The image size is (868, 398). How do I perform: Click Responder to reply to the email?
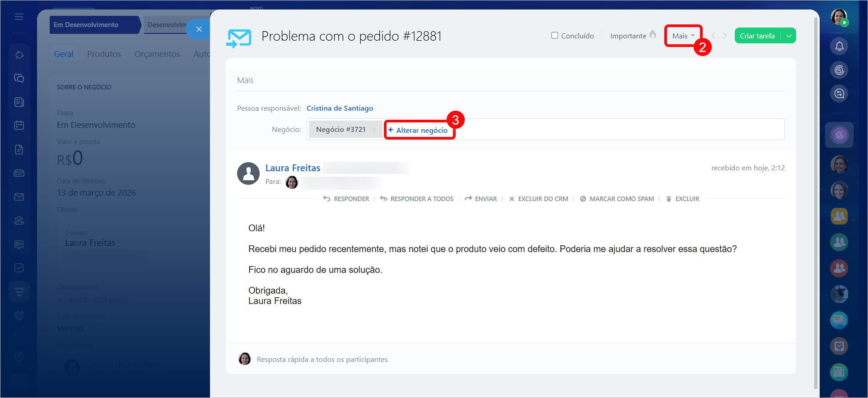coord(346,199)
